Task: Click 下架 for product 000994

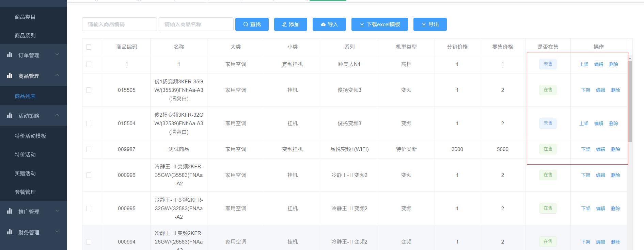Action: 585,242
